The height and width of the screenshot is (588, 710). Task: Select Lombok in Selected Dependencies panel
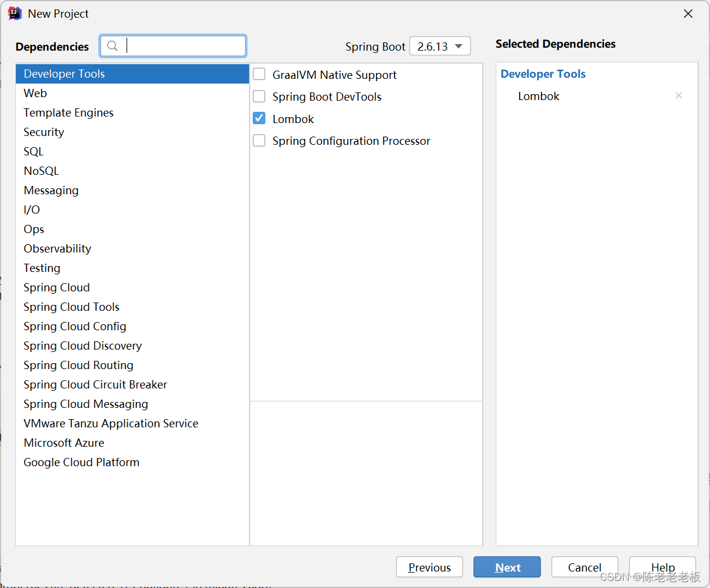click(x=539, y=96)
